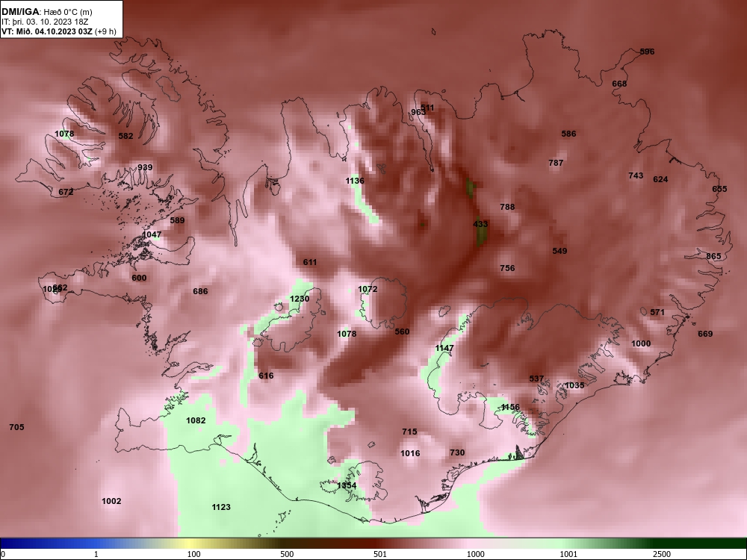Click the 589 height value
Viewport: 747px width, 560px height.
click(177, 220)
